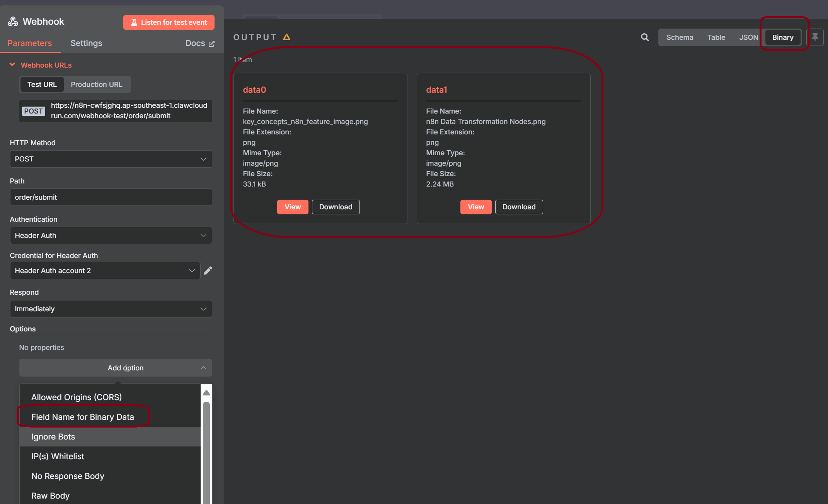Click the output warning triangle icon
Image resolution: width=828 pixels, height=504 pixels.
point(286,37)
